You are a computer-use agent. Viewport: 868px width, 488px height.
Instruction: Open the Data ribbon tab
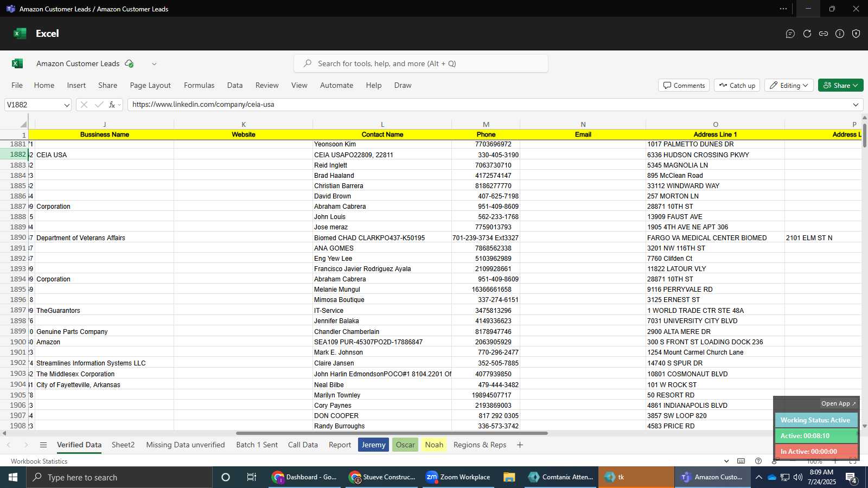(x=235, y=85)
